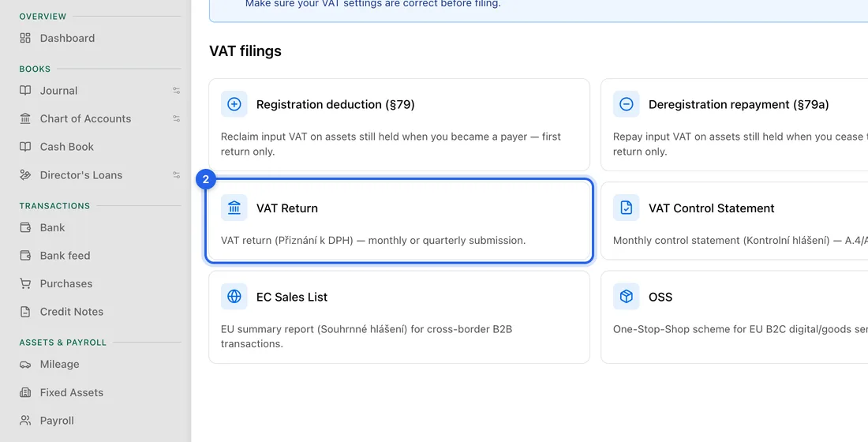This screenshot has height=442, width=868.
Task: Click the VAT Control Statement document icon
Action: 626,208
